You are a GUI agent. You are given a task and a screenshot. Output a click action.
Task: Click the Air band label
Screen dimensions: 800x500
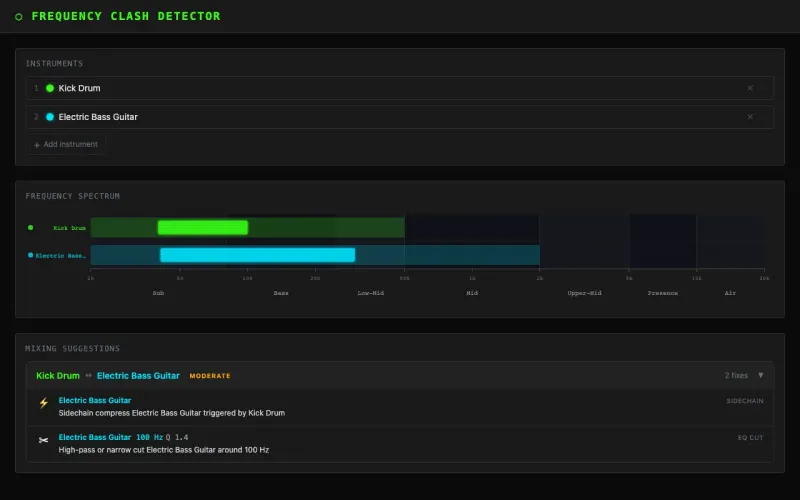[730, 293]
